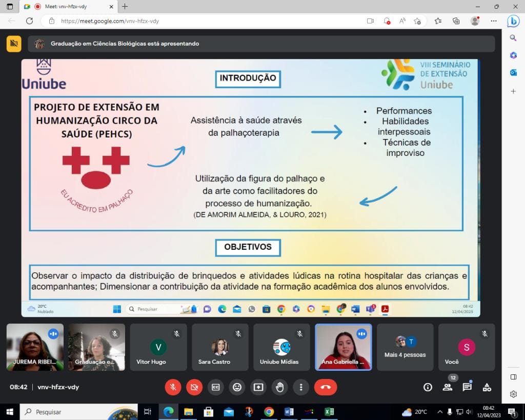Open Edge collections icon

pos(456,21)
